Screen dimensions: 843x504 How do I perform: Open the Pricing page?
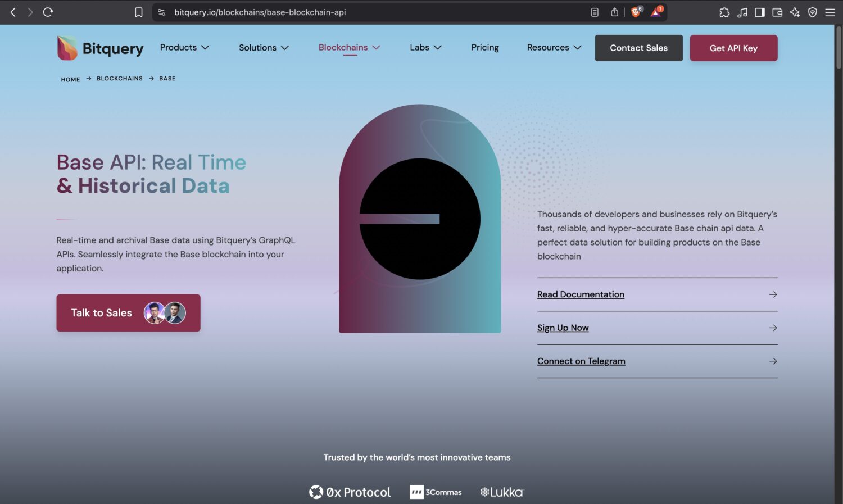point(485,48)
